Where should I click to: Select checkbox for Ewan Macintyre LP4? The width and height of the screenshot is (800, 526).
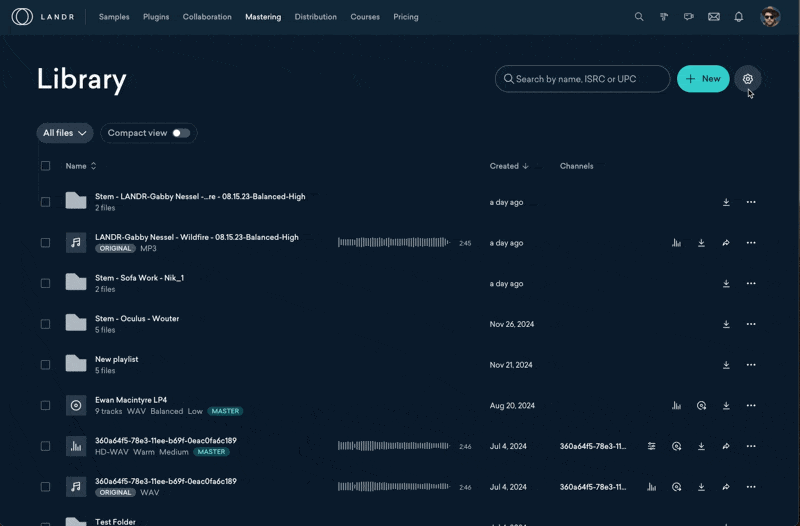pos(45,406)
